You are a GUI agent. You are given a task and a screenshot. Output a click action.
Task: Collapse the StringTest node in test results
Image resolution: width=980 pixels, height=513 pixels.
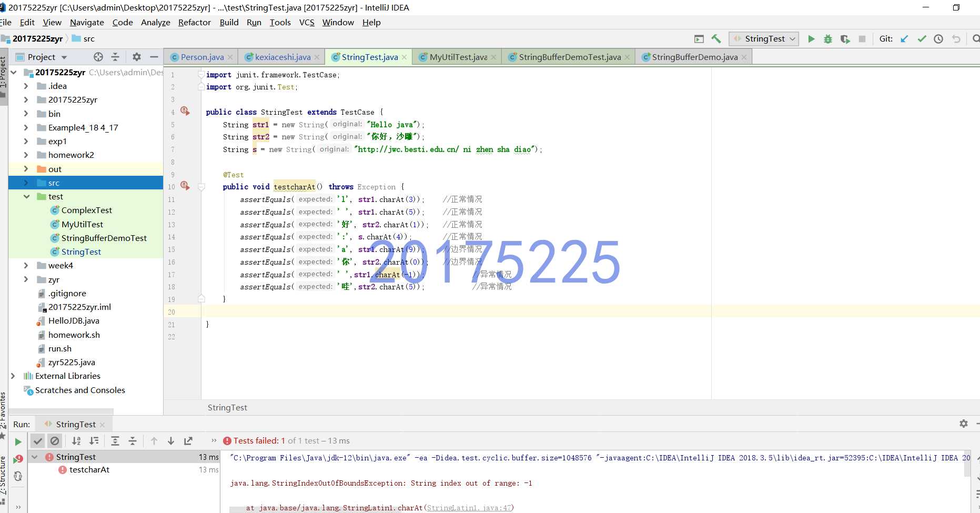35,457
